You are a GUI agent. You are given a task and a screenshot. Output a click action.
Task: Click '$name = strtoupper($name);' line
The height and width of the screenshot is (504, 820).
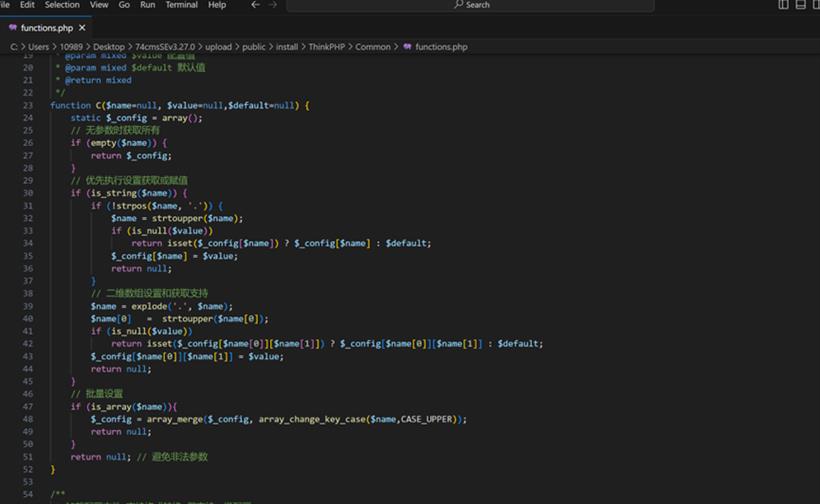[x=177, y=218]
